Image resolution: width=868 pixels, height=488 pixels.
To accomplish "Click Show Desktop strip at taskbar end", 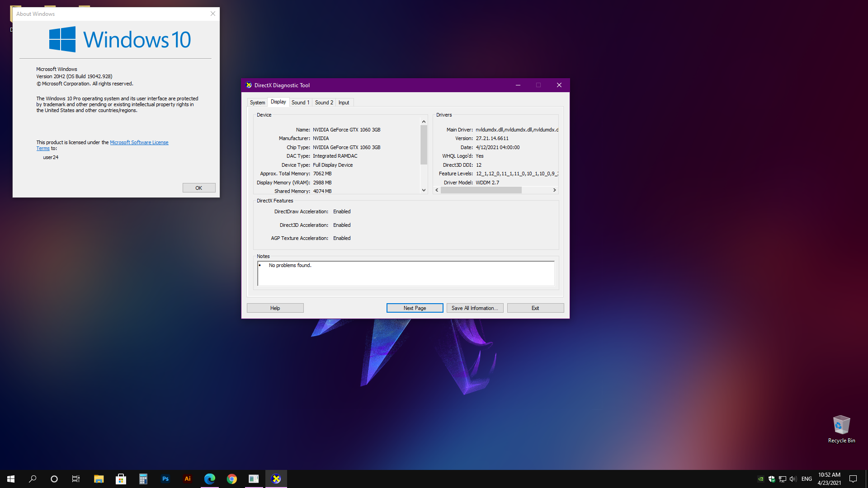I will (866, 479).
